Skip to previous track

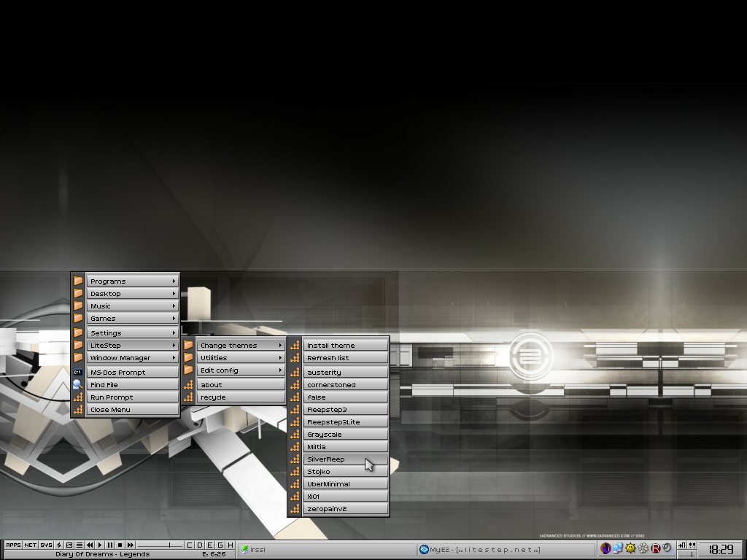pos(90,545)
